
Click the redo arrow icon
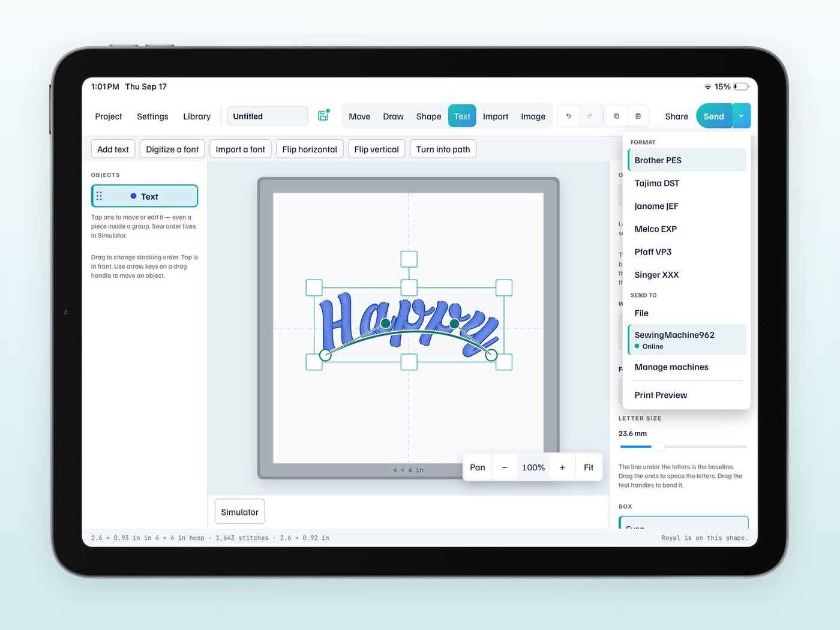pyautogui.click(x=590, y=116)
